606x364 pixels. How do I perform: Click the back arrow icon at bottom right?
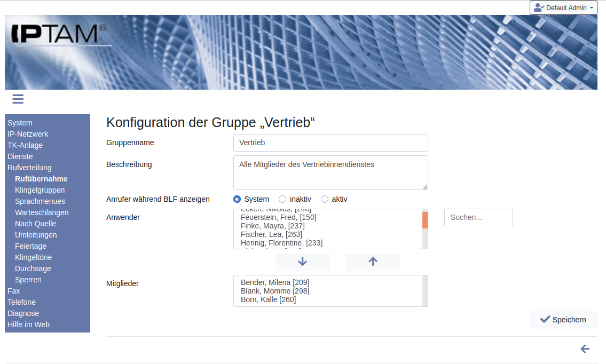(x=585, y=349)
